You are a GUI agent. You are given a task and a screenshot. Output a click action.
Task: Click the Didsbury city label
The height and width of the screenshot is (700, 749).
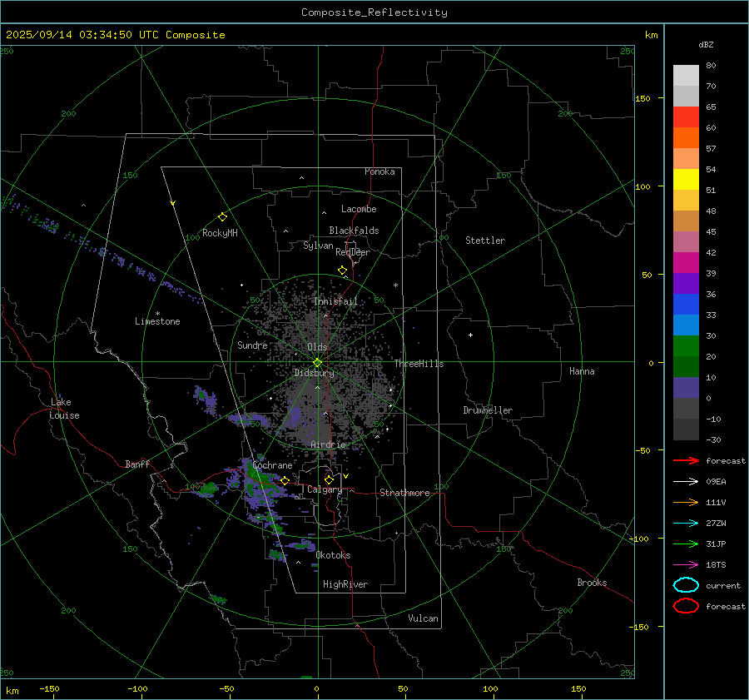tap(314, 373)
